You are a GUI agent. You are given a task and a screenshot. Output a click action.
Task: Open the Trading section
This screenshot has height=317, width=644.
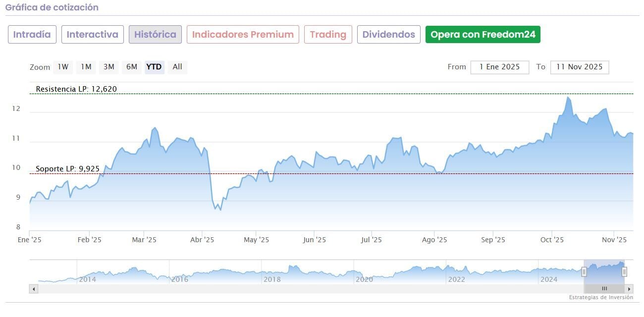click(x=328, y=35)
